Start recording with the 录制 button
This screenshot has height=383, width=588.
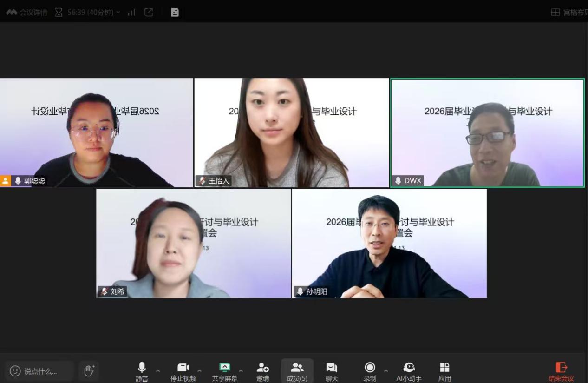coord(370,371)
